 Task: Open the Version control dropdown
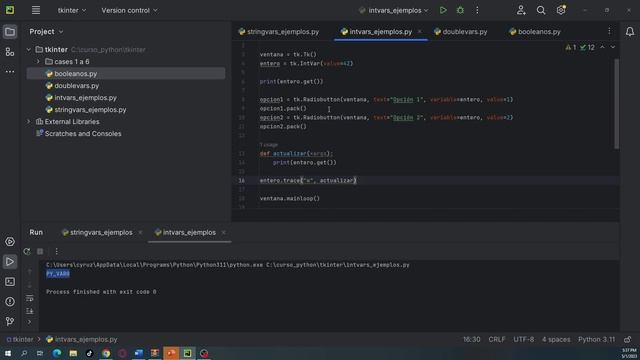click(x=129, y=10)
